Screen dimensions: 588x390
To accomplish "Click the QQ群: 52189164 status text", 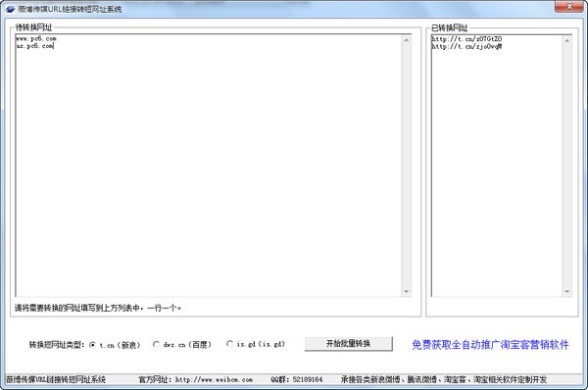I will (x=297, y=379).
